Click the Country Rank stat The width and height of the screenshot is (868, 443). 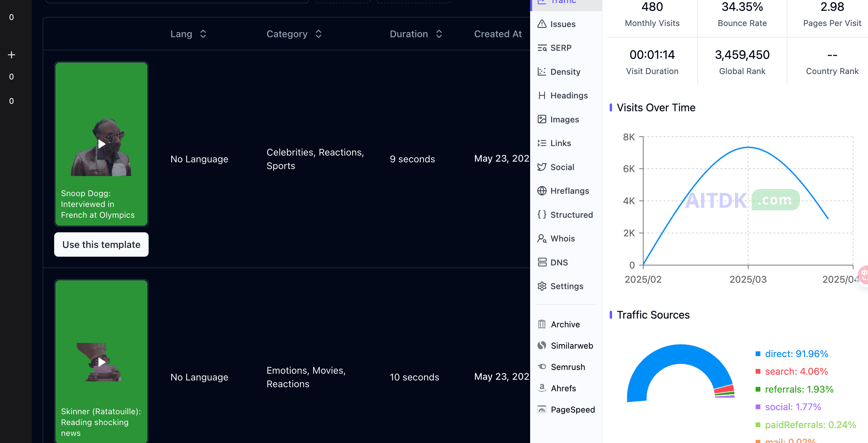[832, 63]
